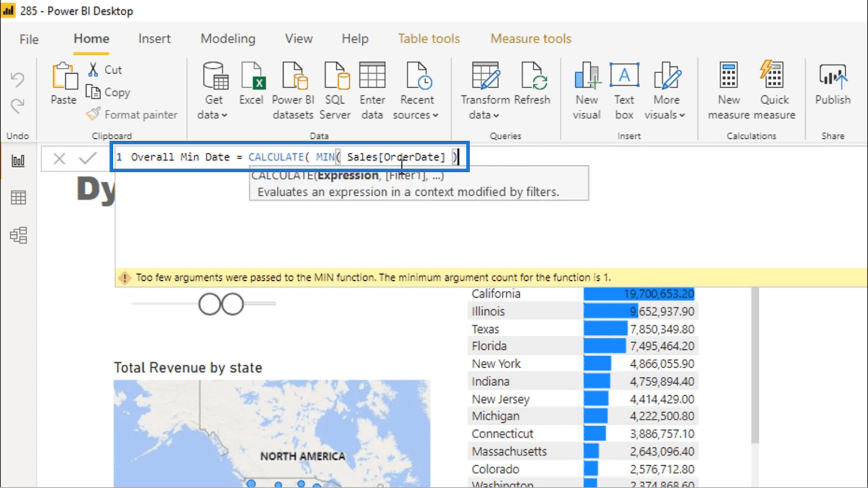Click the Redo arrow icon

17,105
